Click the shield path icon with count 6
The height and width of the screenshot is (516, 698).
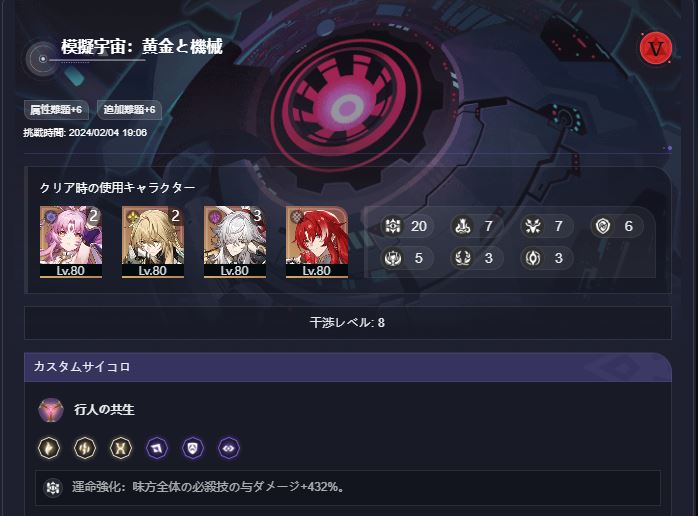(x=603, y=226)
